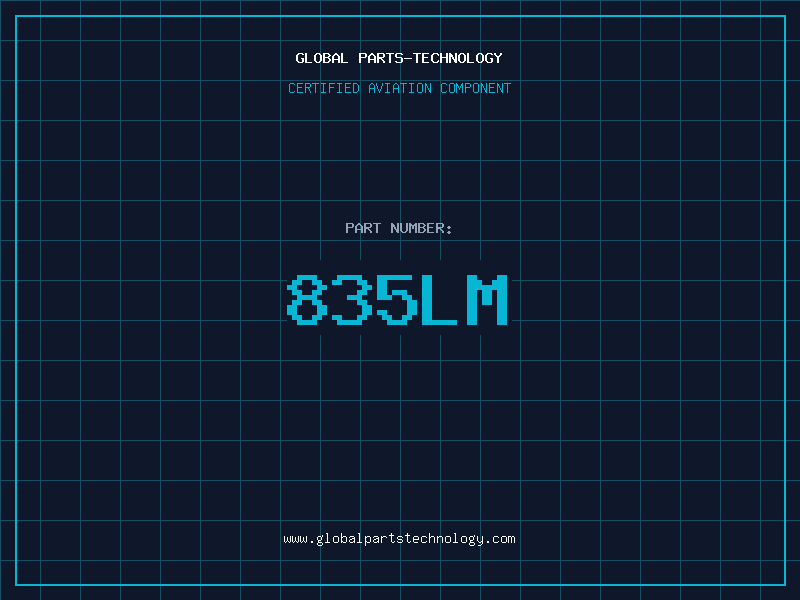The image size is (800, 600).
Task: Open the www.globalpartstechnology.com link
Action: tap(399, 539)
